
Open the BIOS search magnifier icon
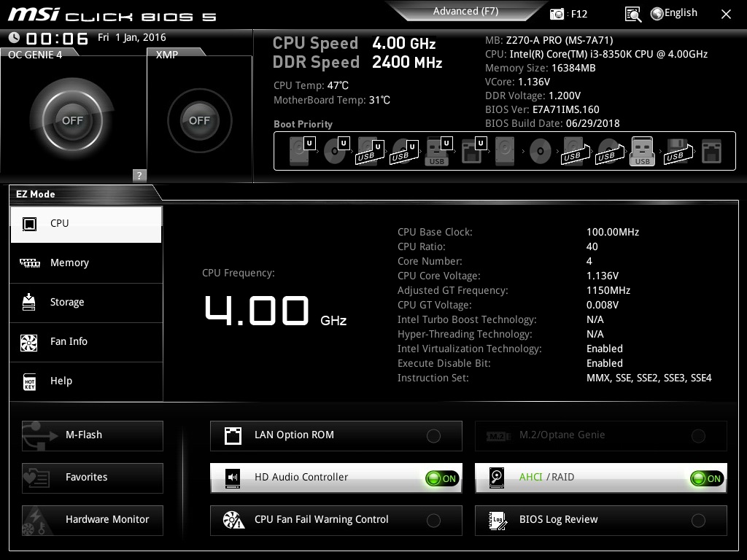coord(632,15)
